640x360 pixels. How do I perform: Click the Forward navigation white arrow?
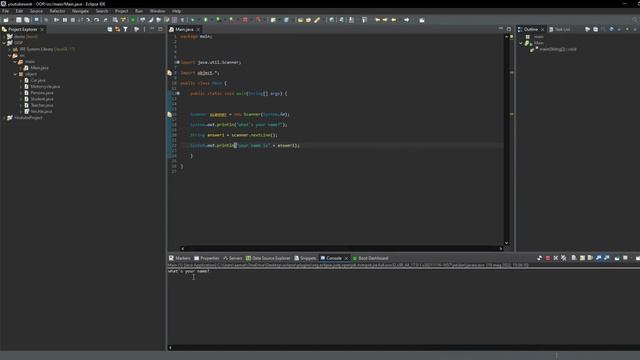click(x=407, y=20)
